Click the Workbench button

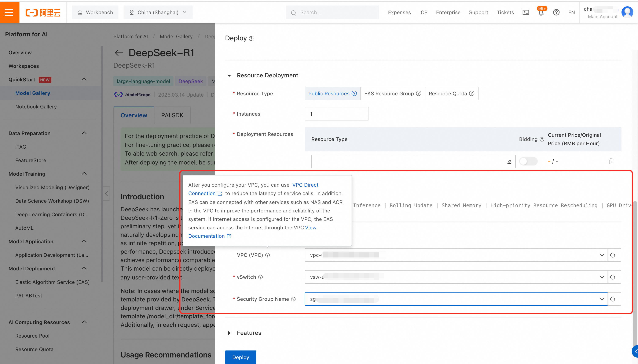[x=95, y=12]
